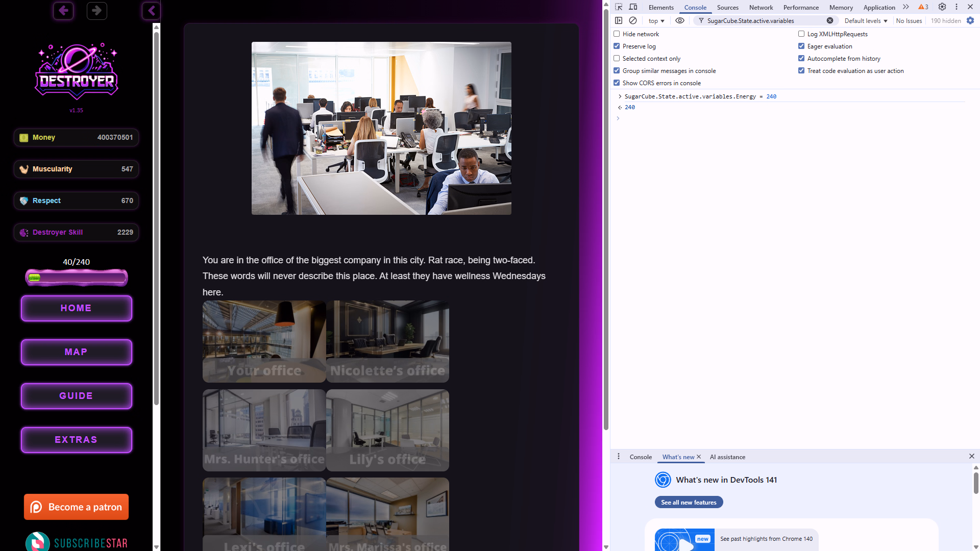Expand more DevTools tabs chevron

906,7
